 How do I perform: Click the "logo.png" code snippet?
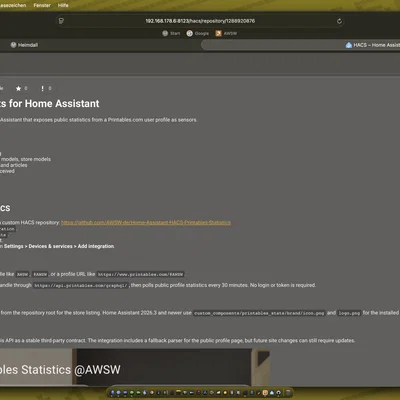[349, 313]
